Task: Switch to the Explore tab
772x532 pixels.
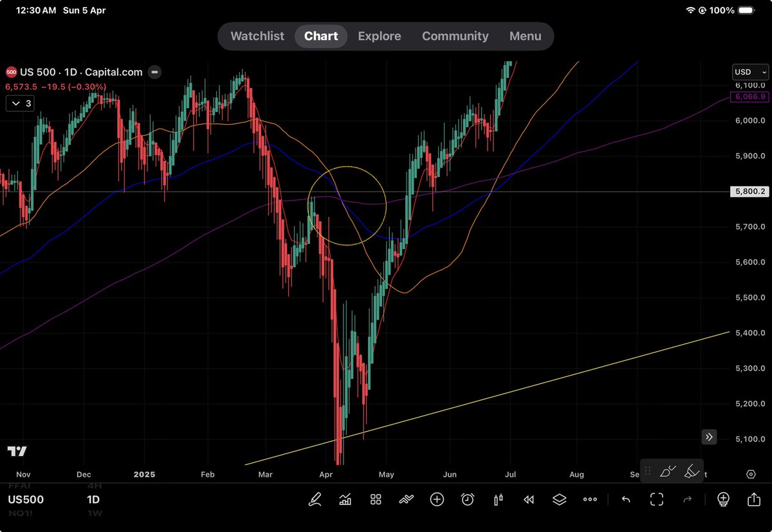Action: 380,36
